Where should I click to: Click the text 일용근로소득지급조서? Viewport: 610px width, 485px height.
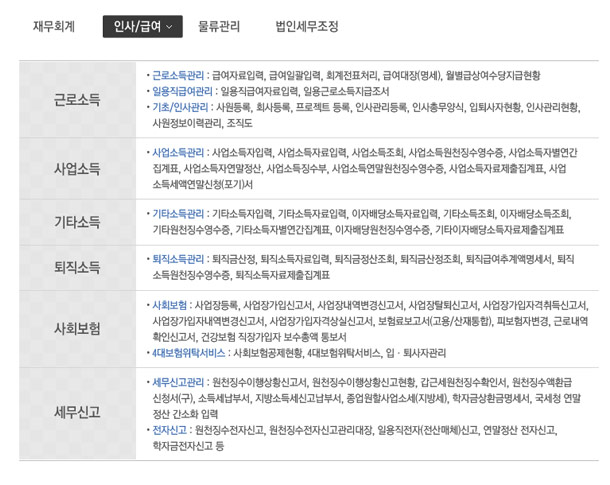(346, 91)
